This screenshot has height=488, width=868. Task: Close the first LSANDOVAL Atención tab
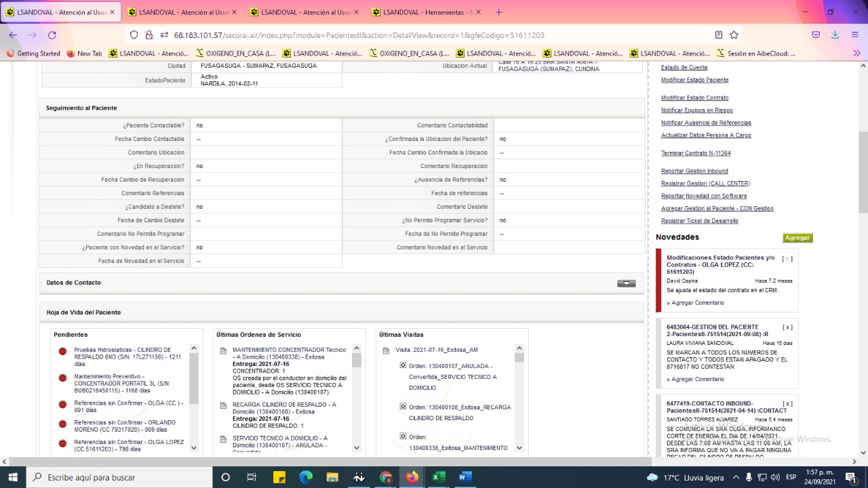[x=112, y=12]
